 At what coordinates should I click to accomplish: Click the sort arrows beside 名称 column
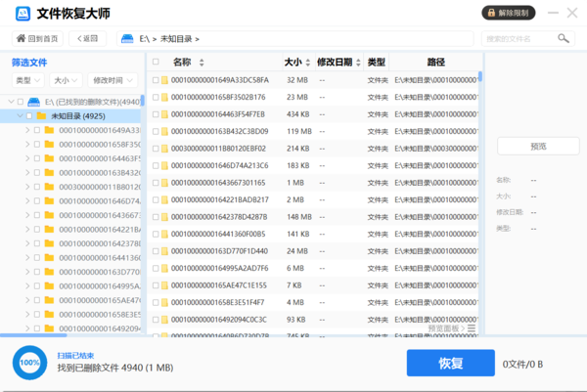point(200,63)
